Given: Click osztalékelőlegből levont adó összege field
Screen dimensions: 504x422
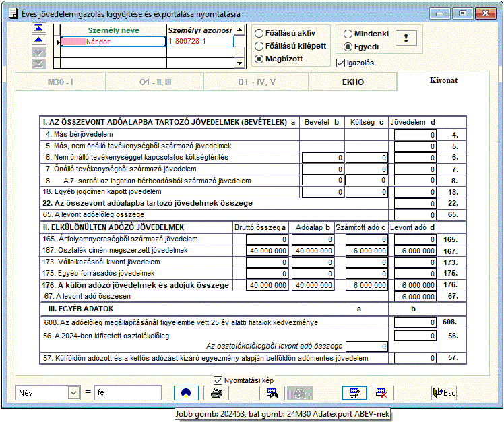Looking at the screenshot, I should pos(367,346).
